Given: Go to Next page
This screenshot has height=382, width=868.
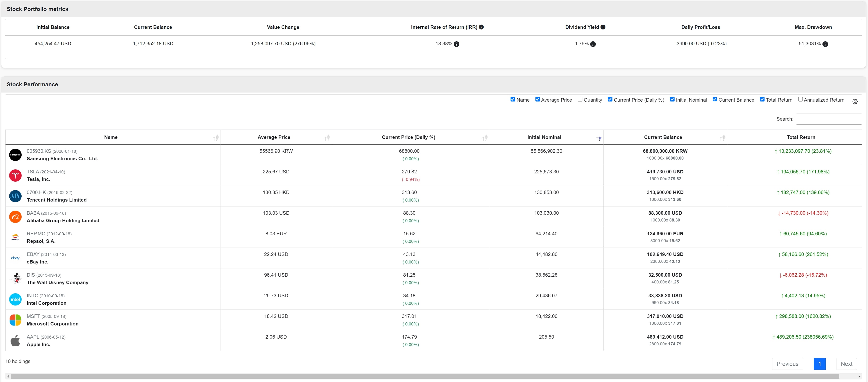Looking at the screenshot, I should (846, 364).
